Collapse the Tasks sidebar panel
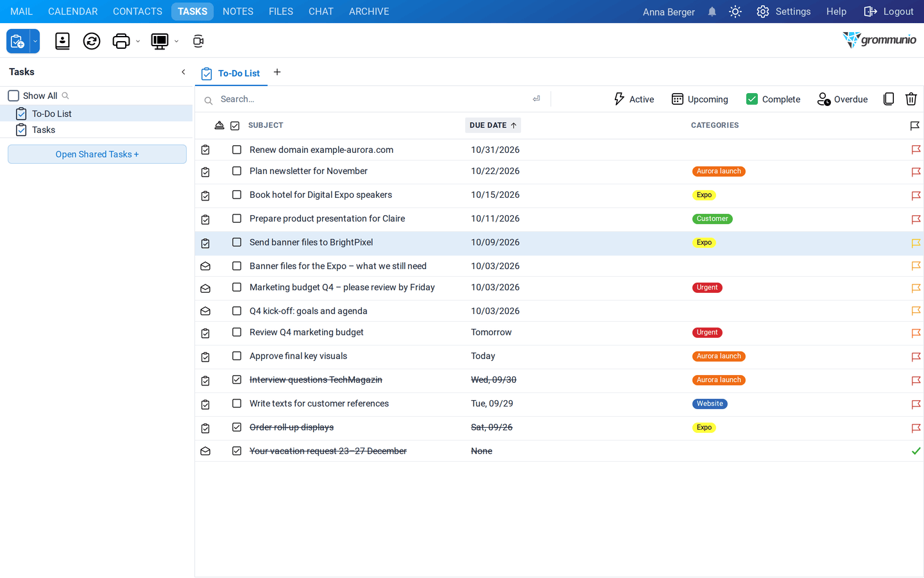 tap(184, 72)
